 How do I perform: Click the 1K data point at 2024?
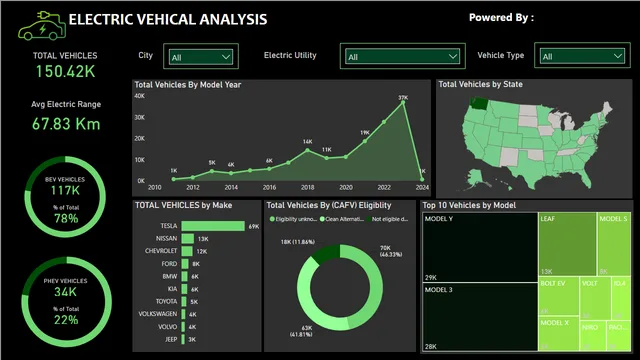click(x=422, y=179)
